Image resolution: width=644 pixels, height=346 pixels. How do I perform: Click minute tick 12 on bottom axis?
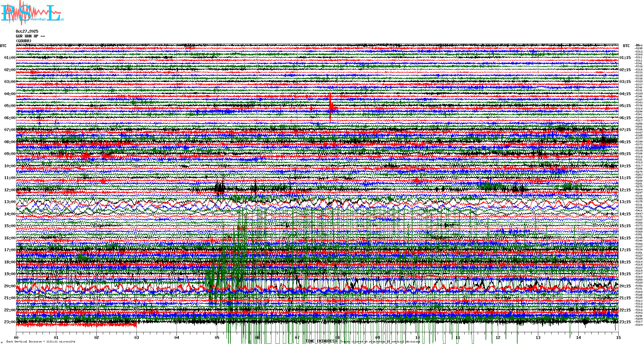coord(498,337)
